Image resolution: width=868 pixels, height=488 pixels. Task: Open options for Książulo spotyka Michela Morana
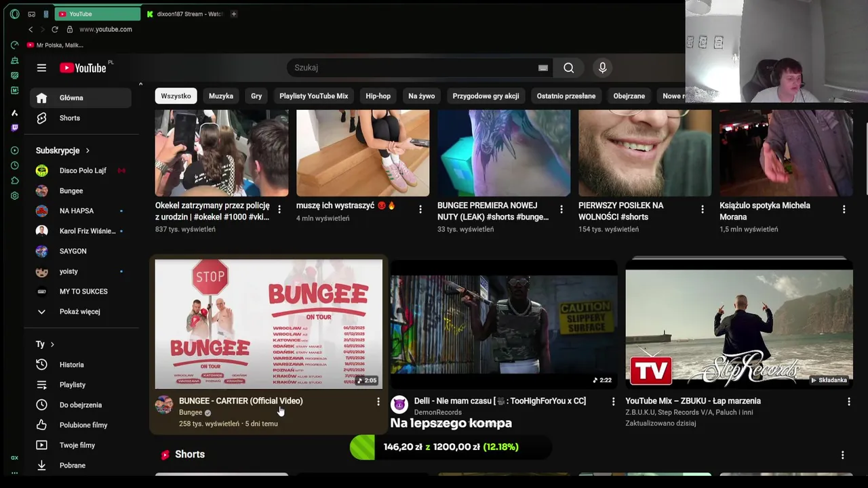(x=844, y=209)
